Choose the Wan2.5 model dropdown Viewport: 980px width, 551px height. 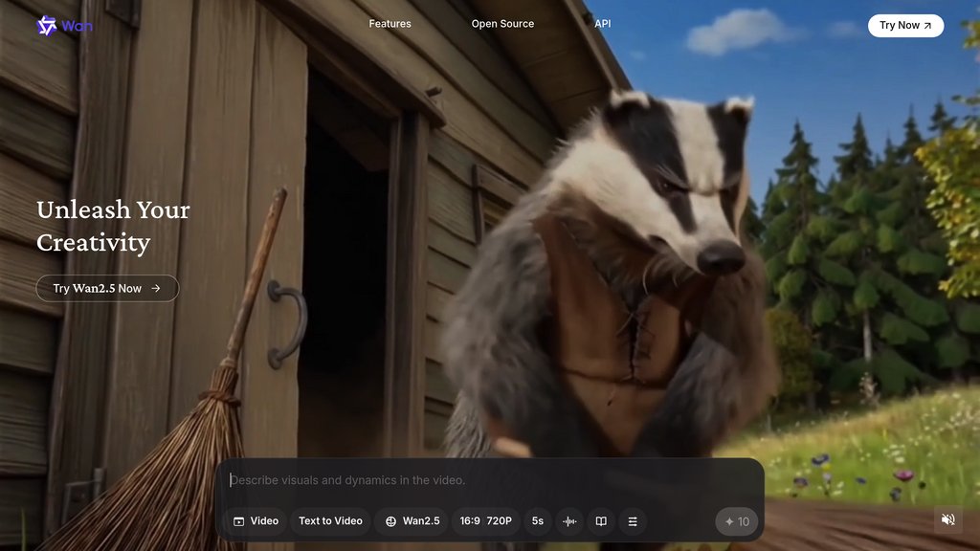click(412, 521)
